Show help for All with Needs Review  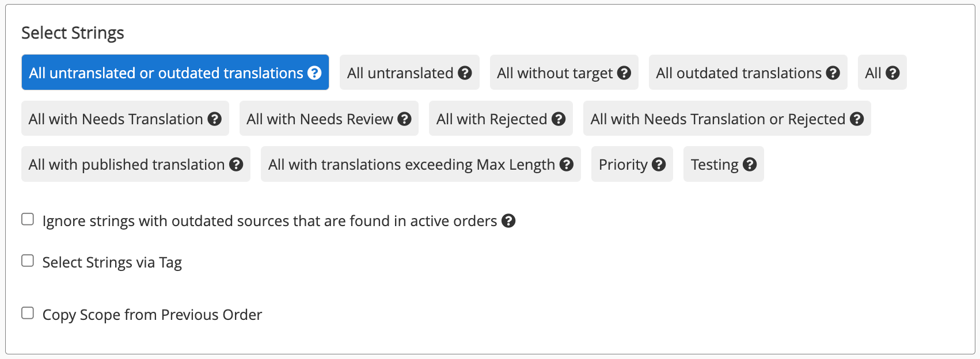(x=404, y=119)
